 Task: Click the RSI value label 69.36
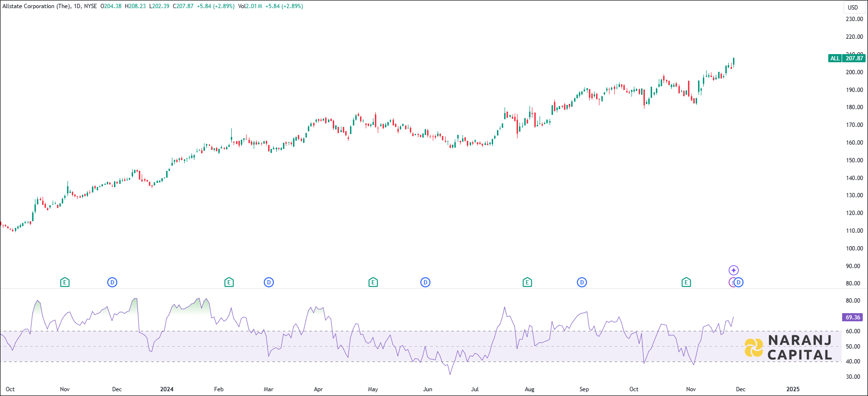(853, 317)
